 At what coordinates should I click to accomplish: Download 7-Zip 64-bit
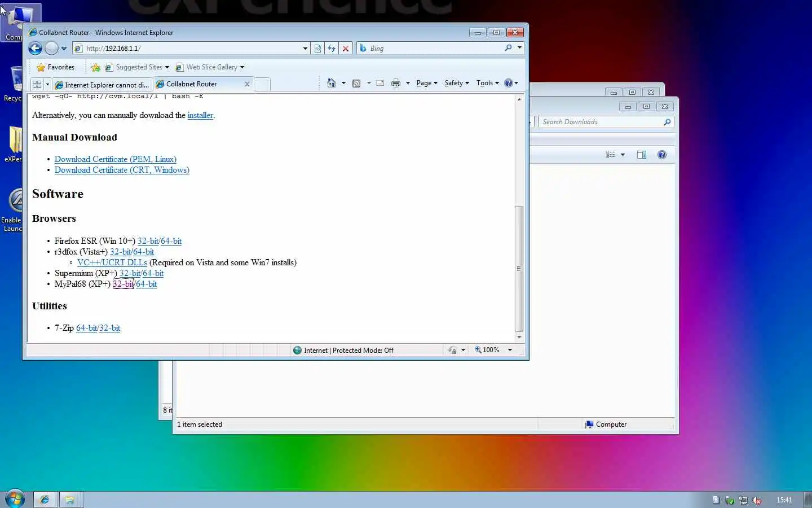[86, 328]
